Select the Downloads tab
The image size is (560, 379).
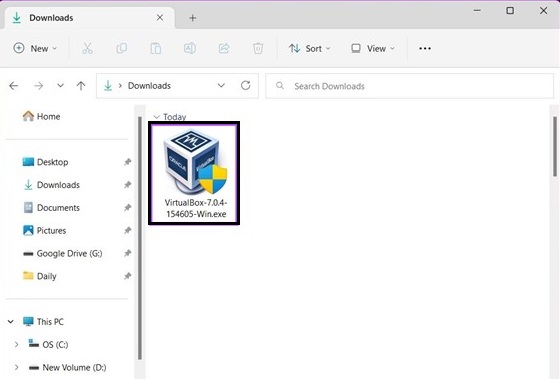pos(89,18)
